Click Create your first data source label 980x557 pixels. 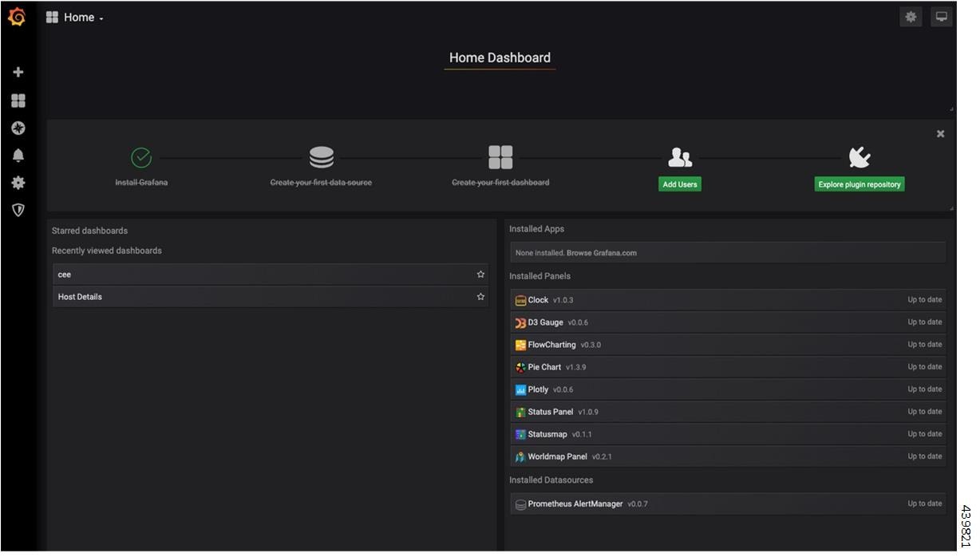(321, 182)
